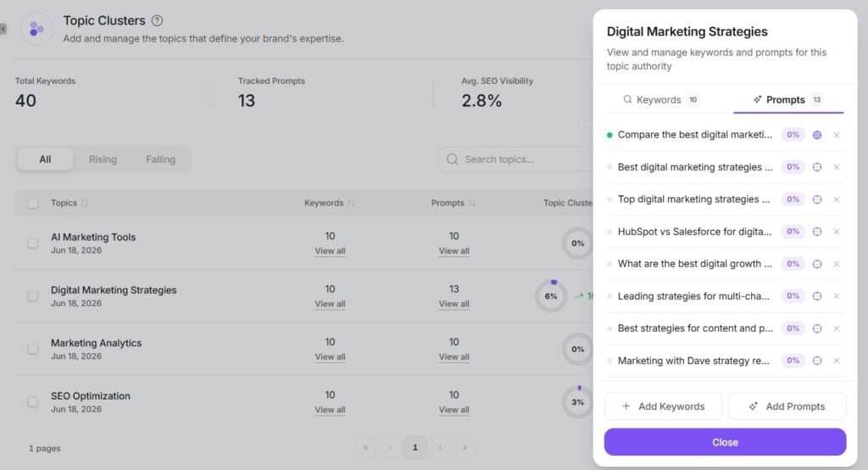Viewport: 868px width, 470px height.
Task: Select all topics with the header checkbox
Action: click(33, 204)
